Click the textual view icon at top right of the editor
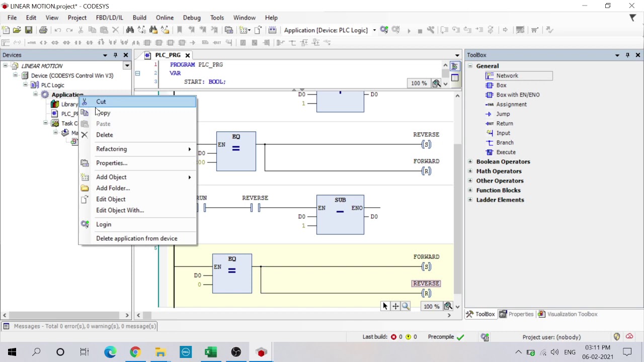 point(455,66)
